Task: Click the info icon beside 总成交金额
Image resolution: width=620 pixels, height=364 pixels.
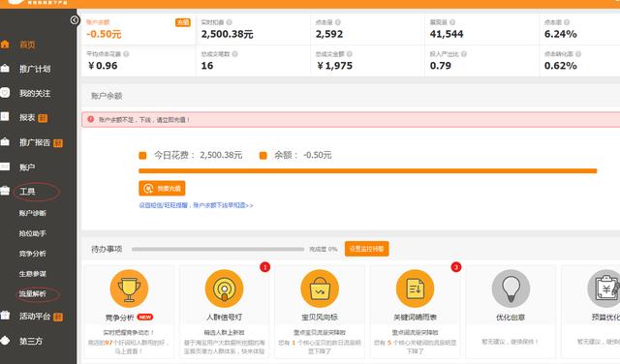Action: point(349,54)
